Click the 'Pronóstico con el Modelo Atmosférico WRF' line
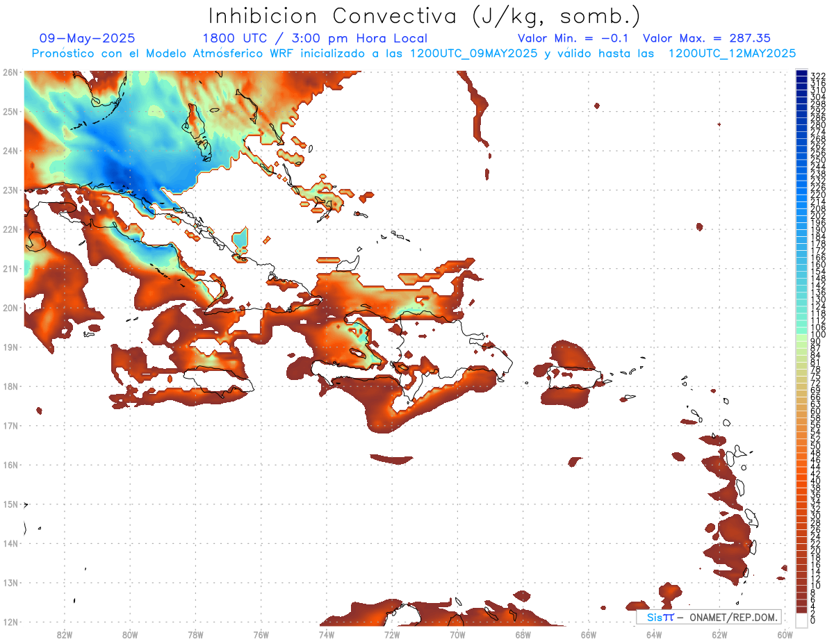 414,53
